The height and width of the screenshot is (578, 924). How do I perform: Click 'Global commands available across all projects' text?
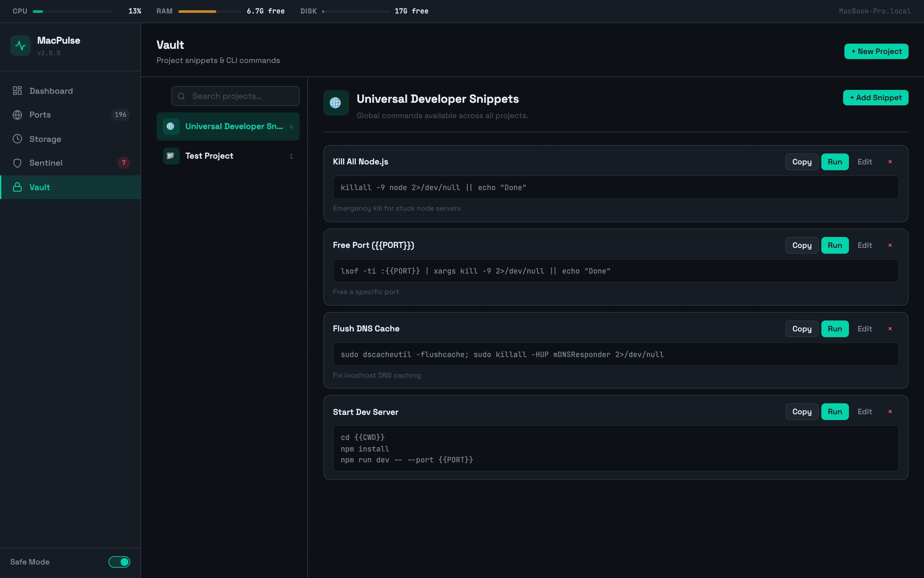[x=442, y=116]
